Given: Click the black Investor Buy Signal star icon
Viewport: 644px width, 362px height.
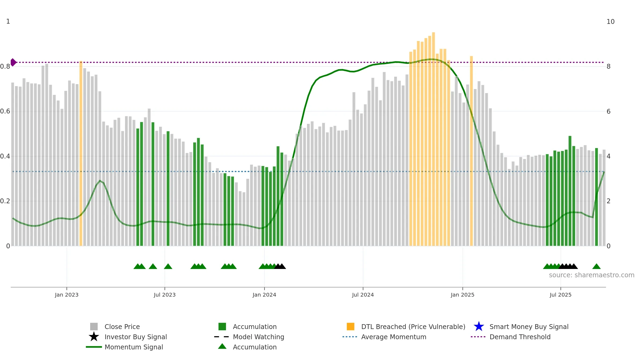Looking at the screenshot, I should point(94,337).
